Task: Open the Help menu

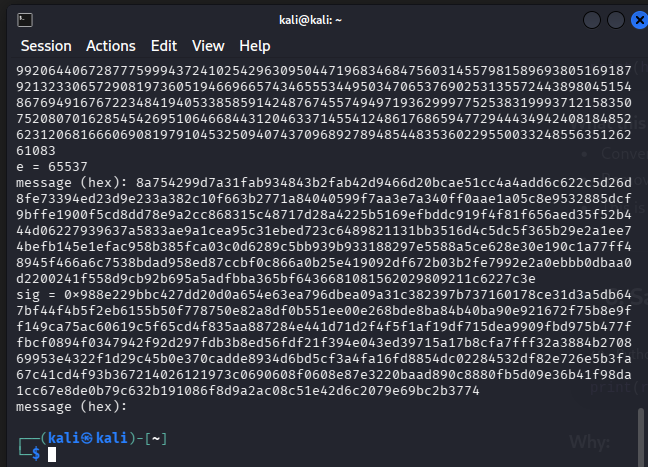Action: pyautogui.click(x=255, y=46)
